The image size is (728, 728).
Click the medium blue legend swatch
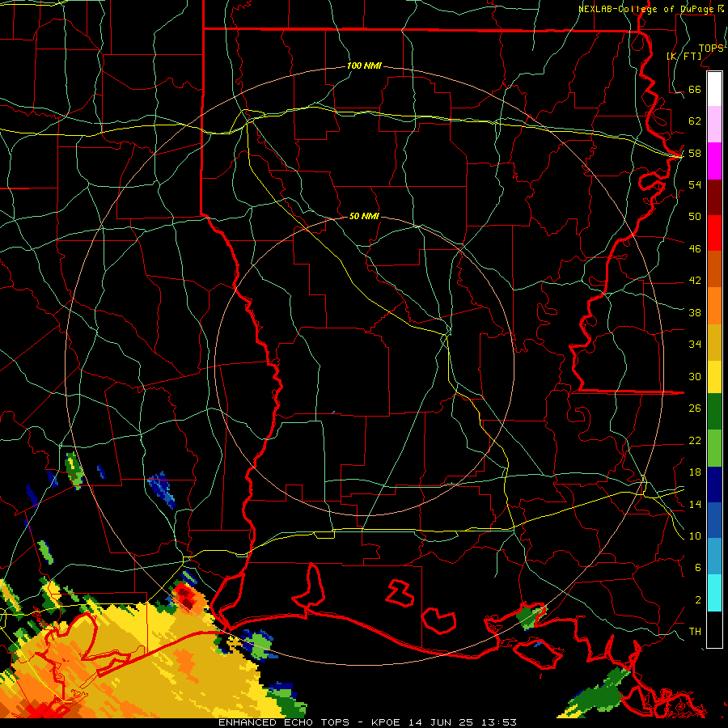coord(714,520)
